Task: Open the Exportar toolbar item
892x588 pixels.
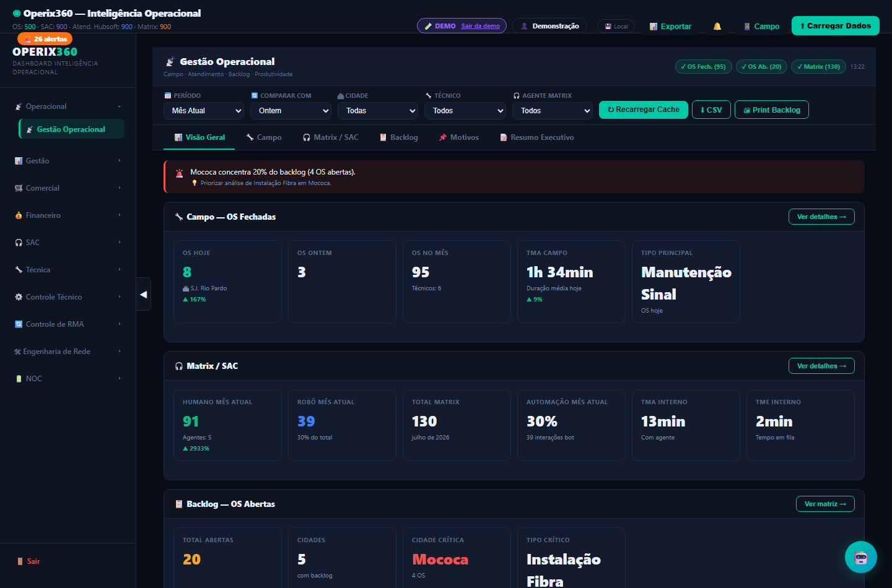Action: (670, 27)
